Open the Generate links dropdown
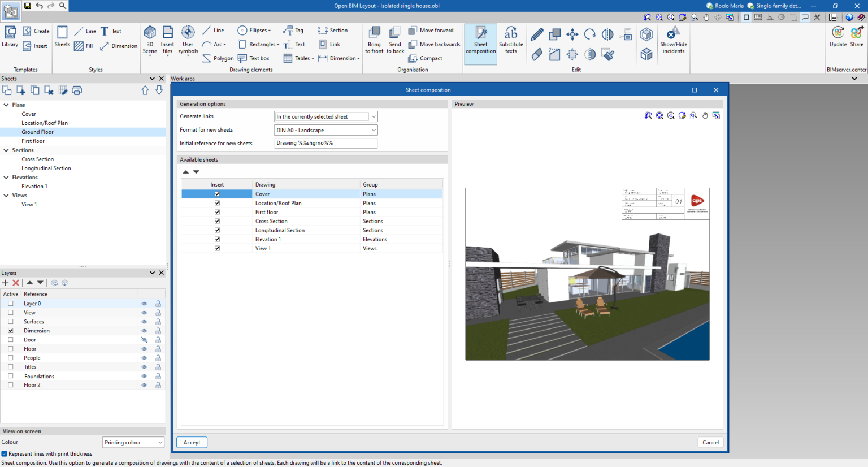 372,116
